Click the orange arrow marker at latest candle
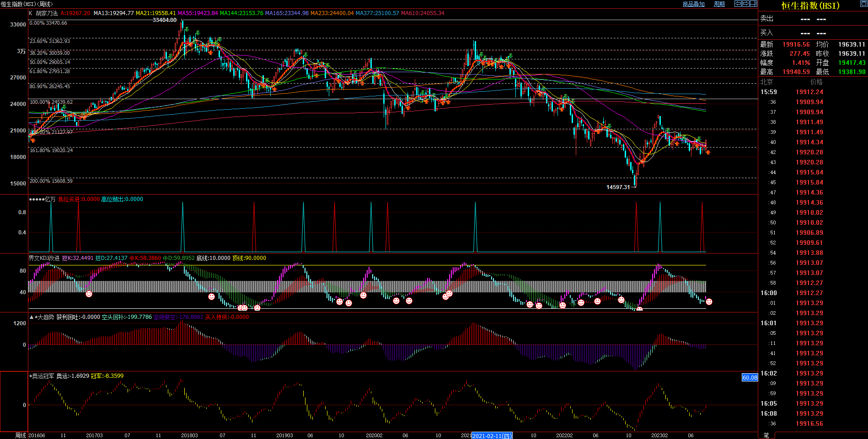868x439 pixels. pos(708,152)
